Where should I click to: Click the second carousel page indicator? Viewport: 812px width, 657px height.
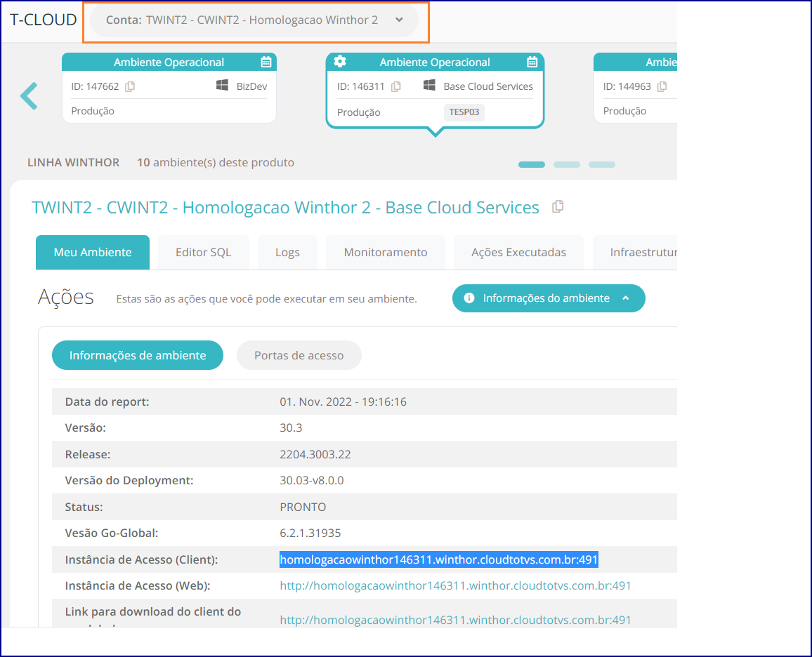coord(566,164)
